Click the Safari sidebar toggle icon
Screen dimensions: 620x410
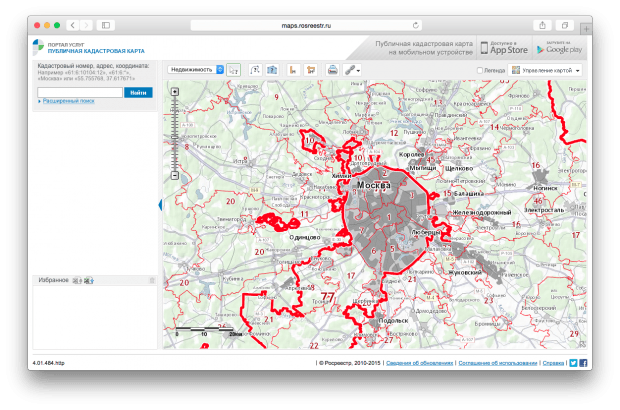[106, 24]
